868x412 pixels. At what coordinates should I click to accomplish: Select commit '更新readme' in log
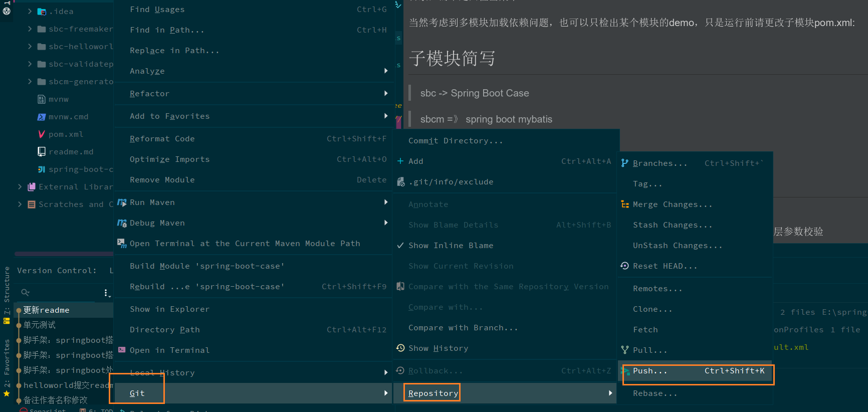(64, 310)
